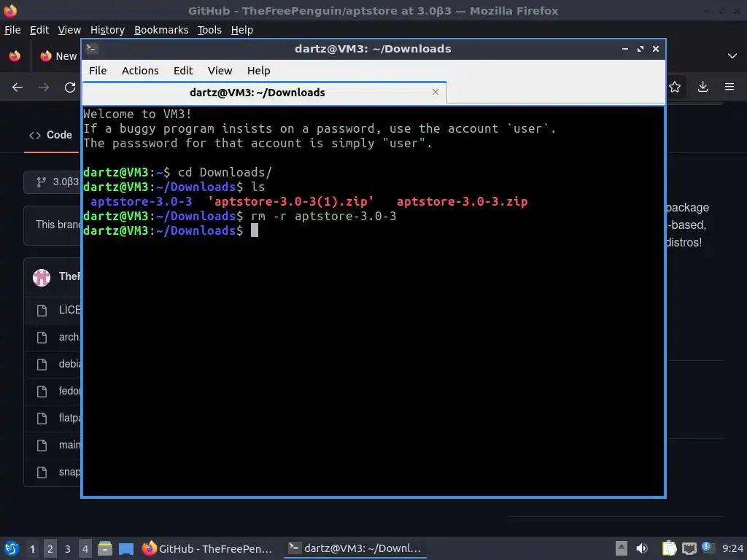
Task: Click the terminal window title bar icon
Action: (92, 48)
